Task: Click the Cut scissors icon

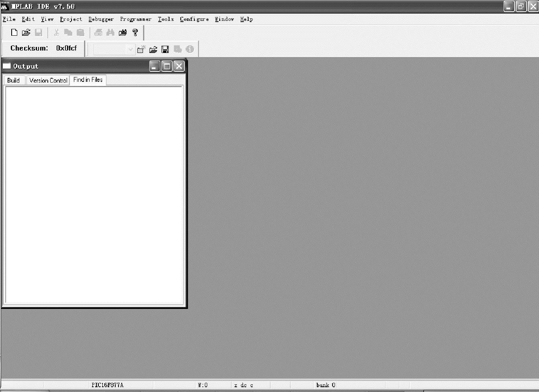Action: tap(57, 32)
